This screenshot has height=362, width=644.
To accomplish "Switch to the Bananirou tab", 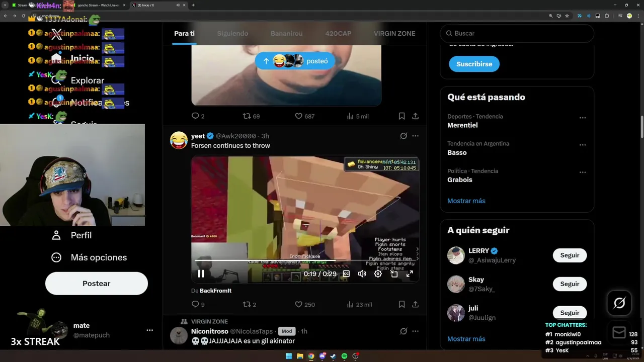I will coord(286,33).
